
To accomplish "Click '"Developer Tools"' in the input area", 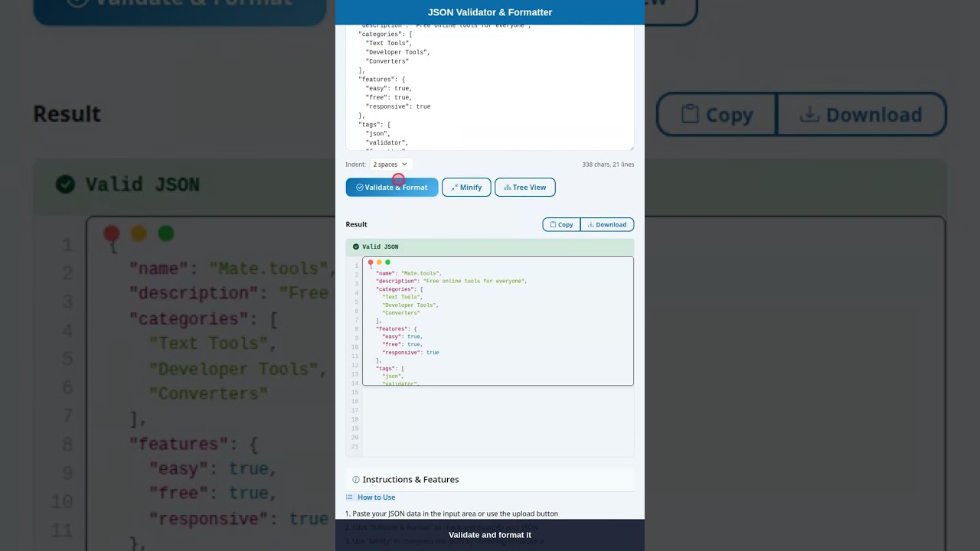I will 397,53.
